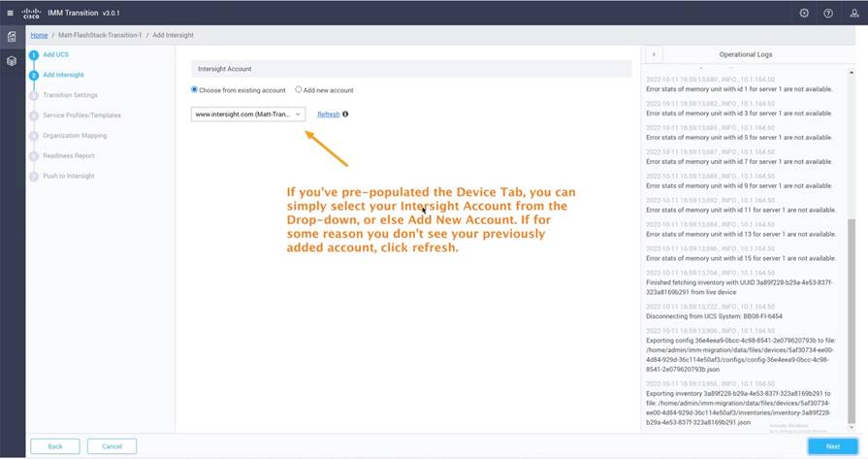Click the Cancel button
This screenshot has height=459, width=868.
(x=112, y=446)
